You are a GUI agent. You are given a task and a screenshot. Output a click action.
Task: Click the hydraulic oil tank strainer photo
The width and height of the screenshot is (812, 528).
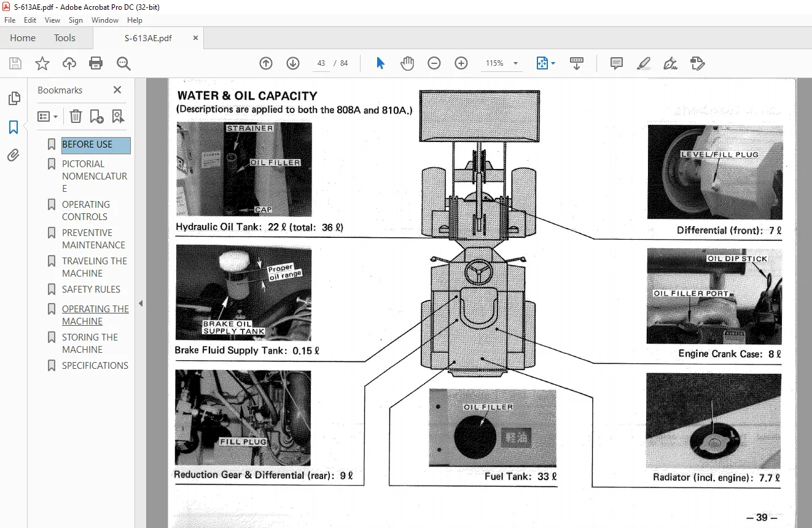tap(244, 169)
